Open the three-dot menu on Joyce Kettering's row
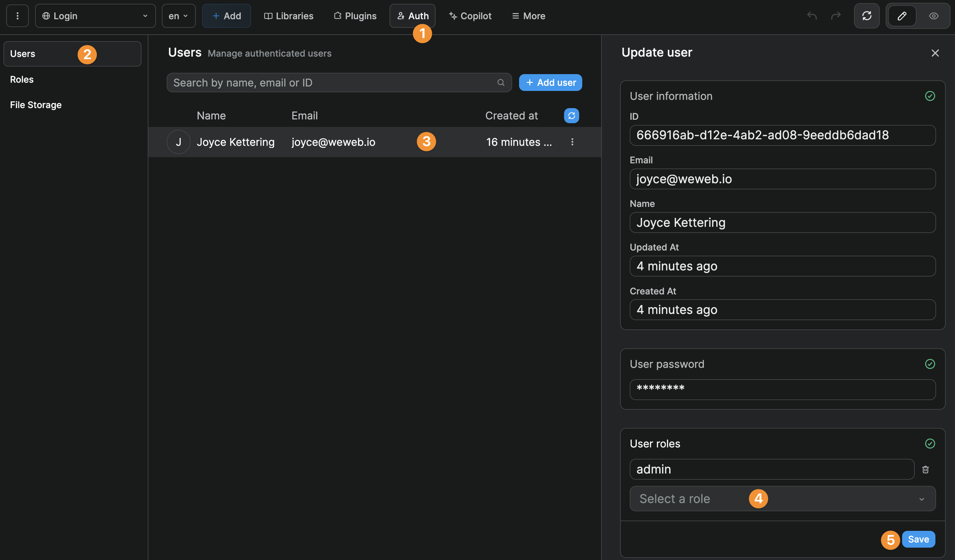 coord(572,142)
